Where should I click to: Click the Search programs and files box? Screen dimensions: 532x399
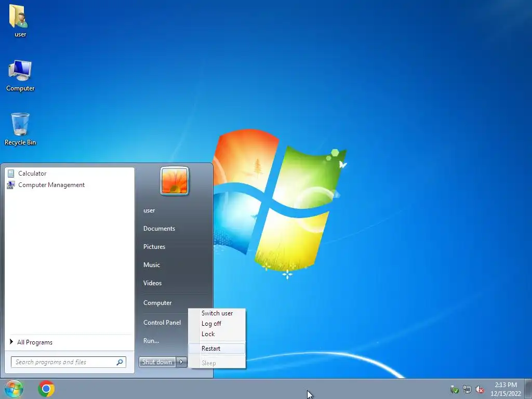pos(68,362)
